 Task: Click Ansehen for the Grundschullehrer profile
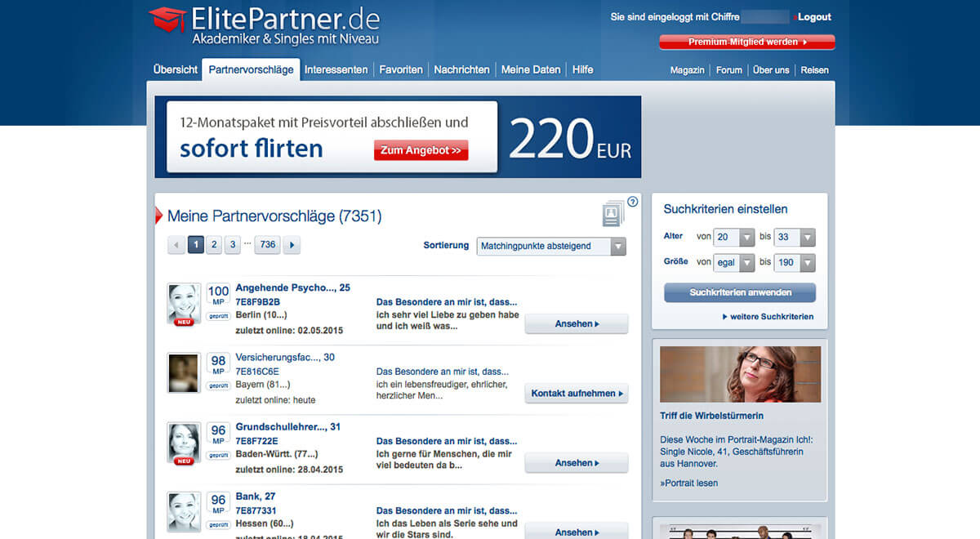[577, 463]
